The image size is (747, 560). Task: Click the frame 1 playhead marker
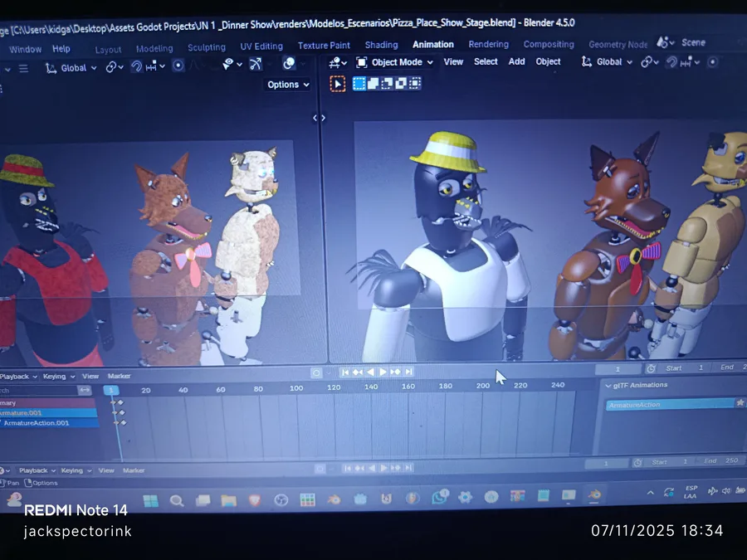coord(111,391)
